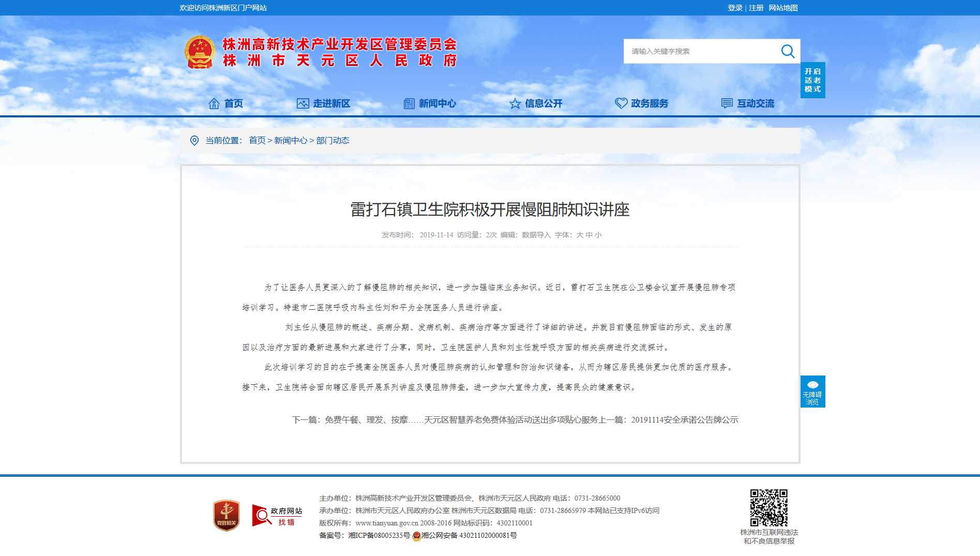980x556 pixels.
Task: Click the star icon beside 信息公开
Action: 515,103
